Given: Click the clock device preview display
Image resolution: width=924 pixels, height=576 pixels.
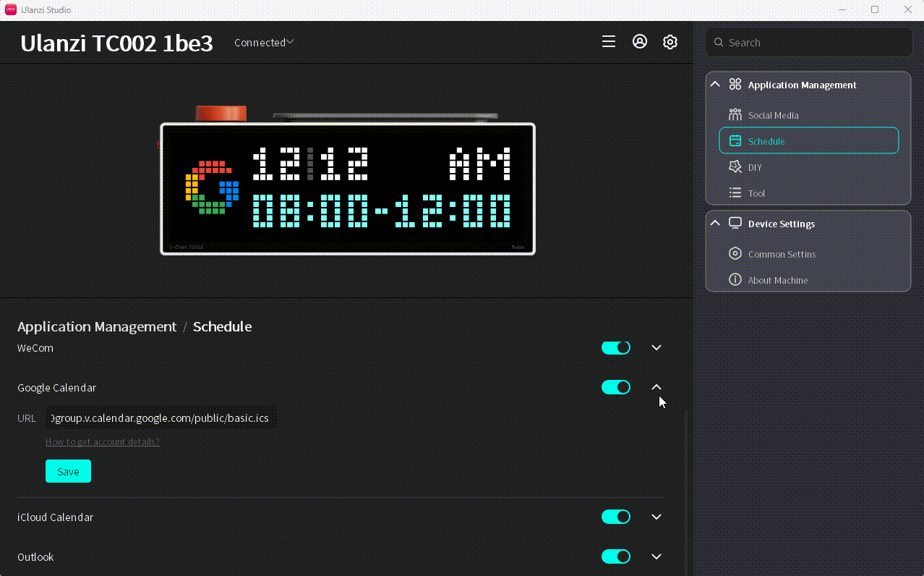Looking at the screenshot, I should (348, 189).
